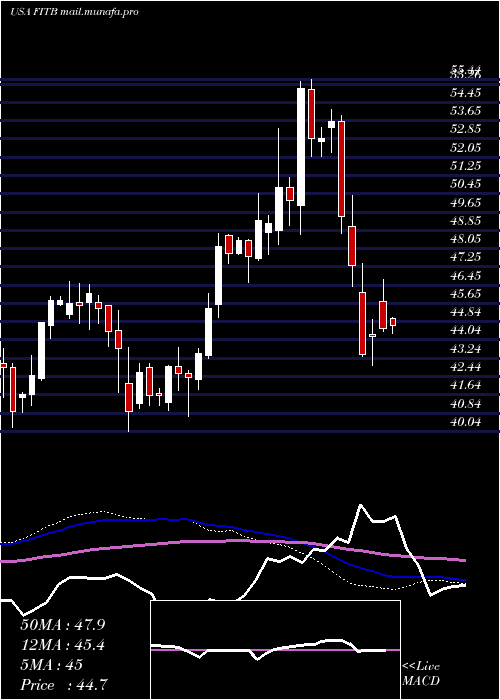This screenshot has width=500, height=700.
Task: Select the 49.65 price level label
Action: [465, 203]
